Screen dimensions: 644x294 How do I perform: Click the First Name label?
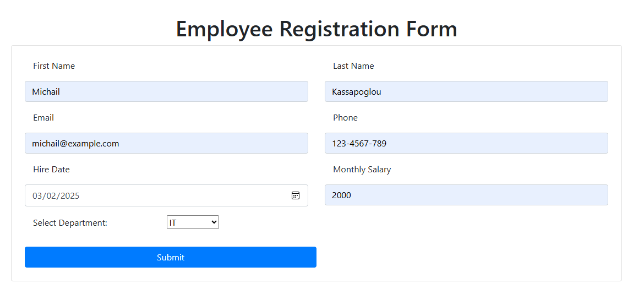tap(54, 66)
